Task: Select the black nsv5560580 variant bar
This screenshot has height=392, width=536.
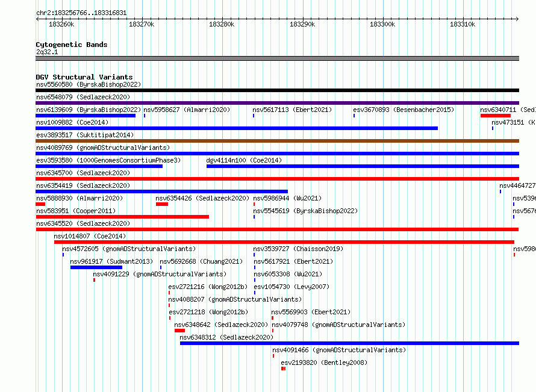Action: [x=277, y=90]
